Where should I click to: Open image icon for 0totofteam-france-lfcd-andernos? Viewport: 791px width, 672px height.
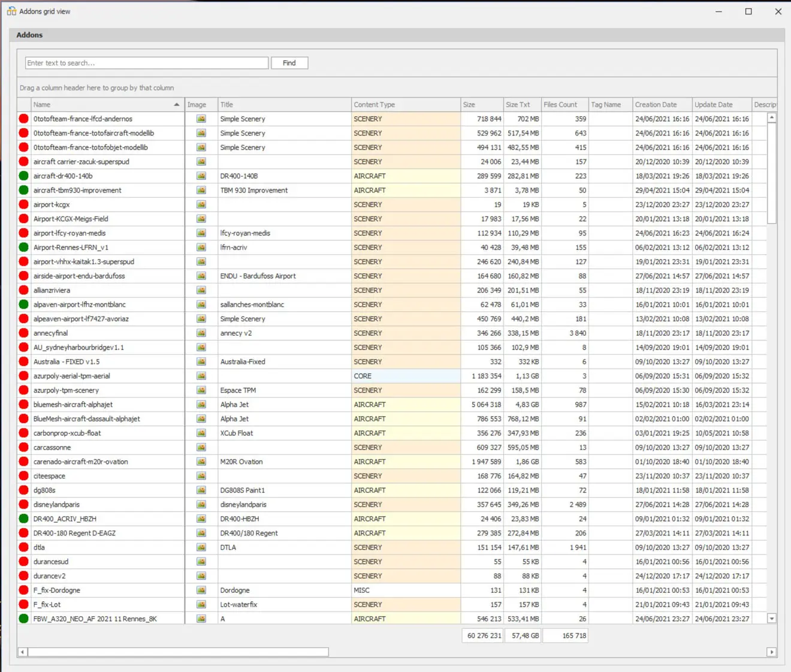201,119
